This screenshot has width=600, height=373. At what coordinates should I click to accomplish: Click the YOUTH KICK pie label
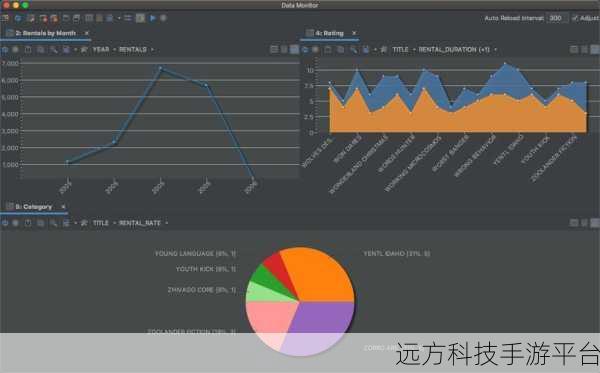205,269
